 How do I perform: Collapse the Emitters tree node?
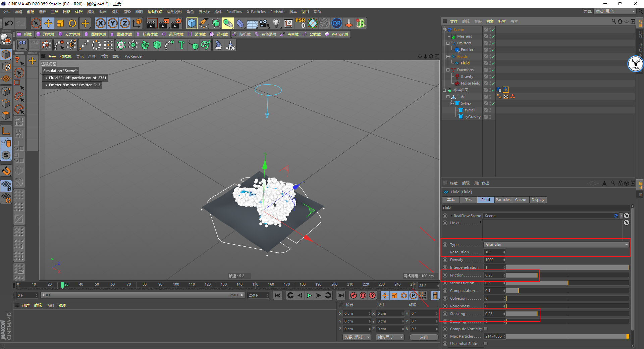[x=448, y=43]
